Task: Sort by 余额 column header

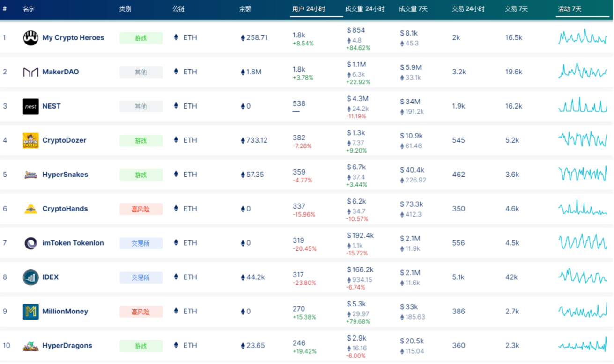Action: pos(245,9)
